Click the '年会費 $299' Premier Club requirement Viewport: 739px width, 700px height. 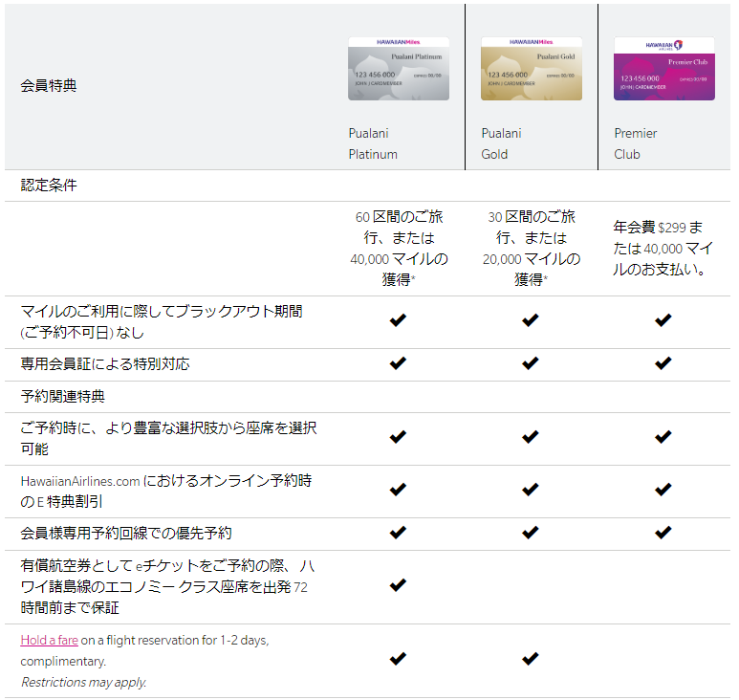click(663, 248)
